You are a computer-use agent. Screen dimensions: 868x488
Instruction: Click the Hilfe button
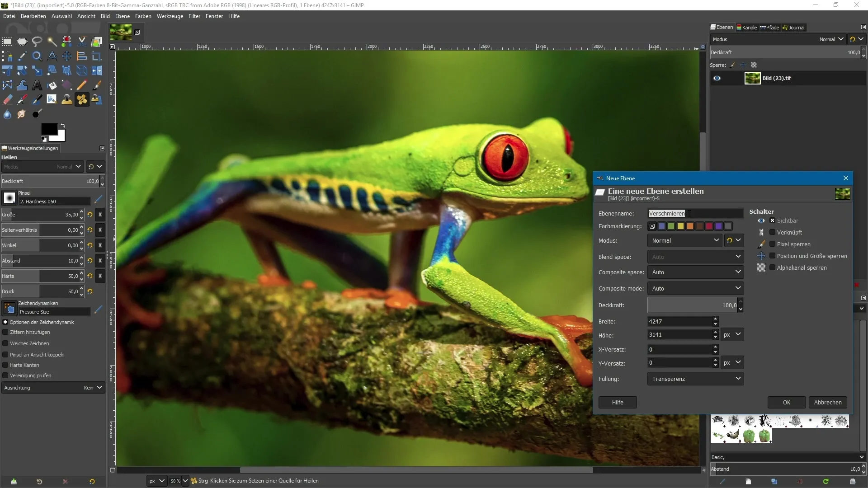click(x=618, y=402)
